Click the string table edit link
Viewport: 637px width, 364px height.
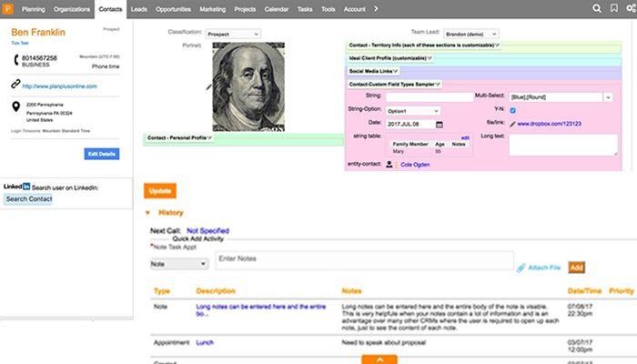(465, 138)
